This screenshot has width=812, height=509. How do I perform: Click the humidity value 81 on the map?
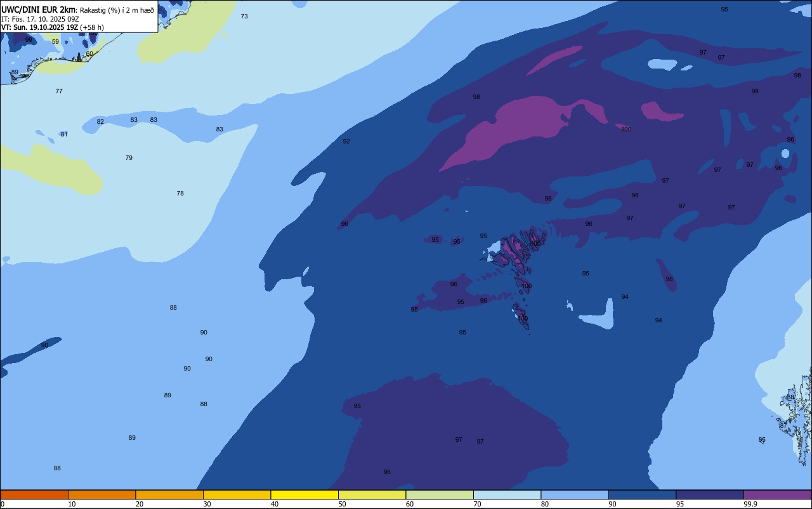pos(64,134)
